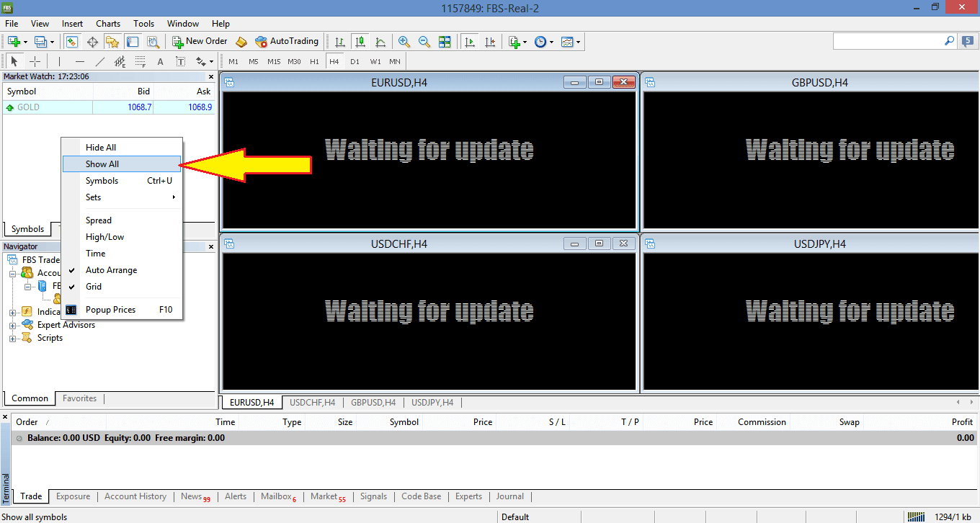The image size is (980, 523).
Task: Open the Favorites tab in Navigator
Action: 79,398
